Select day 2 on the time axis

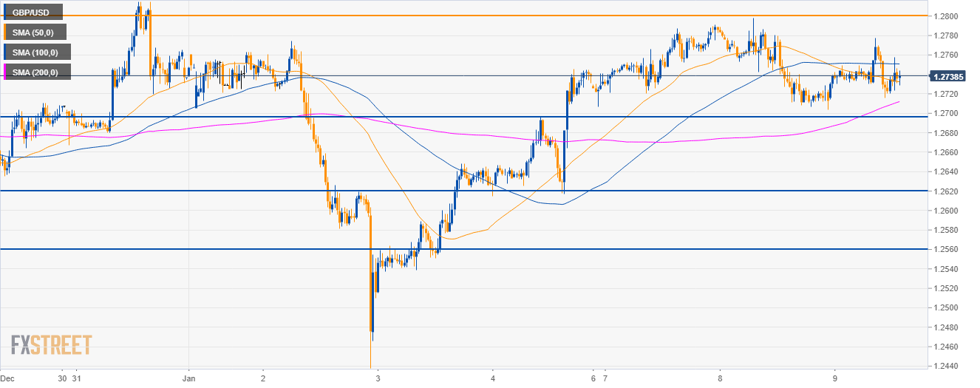(x=263, y=377)
